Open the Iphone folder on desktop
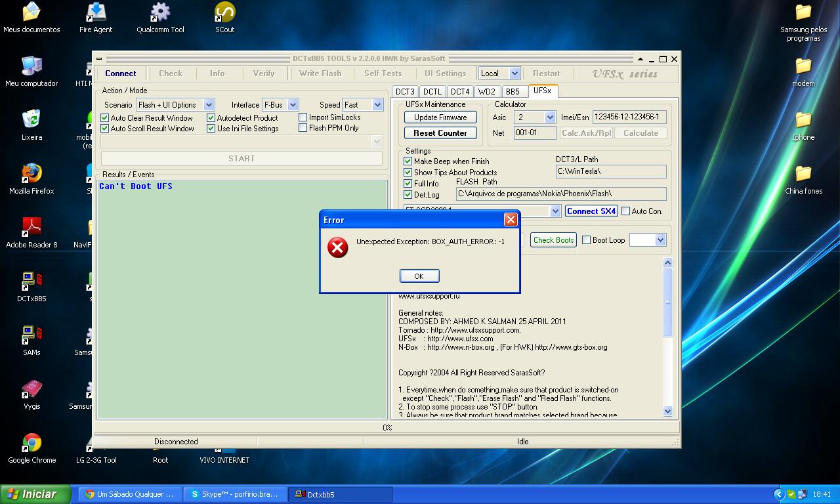 click(803, 125)
